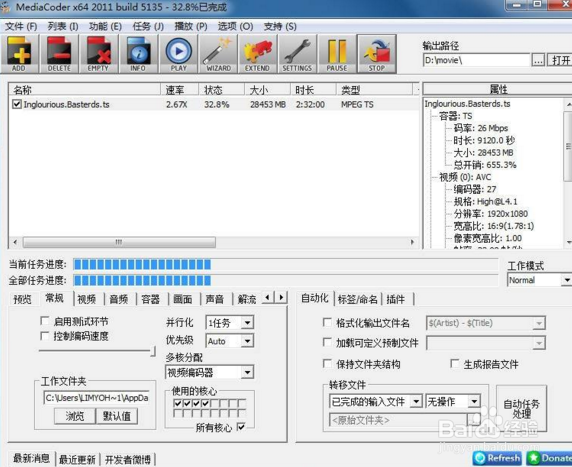572x467 pixels.
Task: Click the 浏览 button
Action: click(x=75, y=416)
